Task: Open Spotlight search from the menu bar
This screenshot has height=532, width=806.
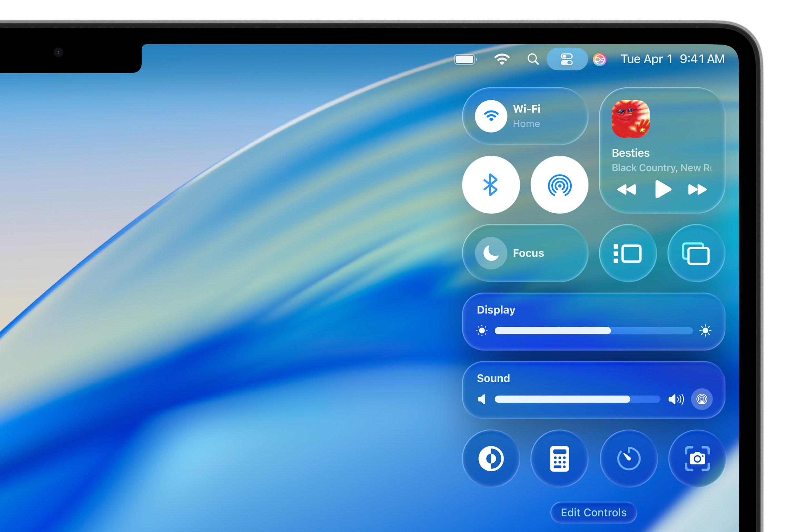Action: (x=533, y=59)
